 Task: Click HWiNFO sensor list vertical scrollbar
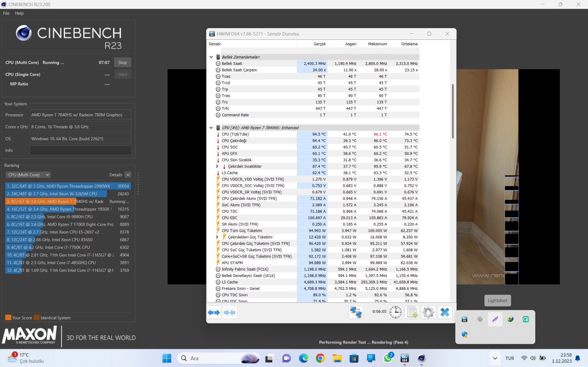[453, 111]
